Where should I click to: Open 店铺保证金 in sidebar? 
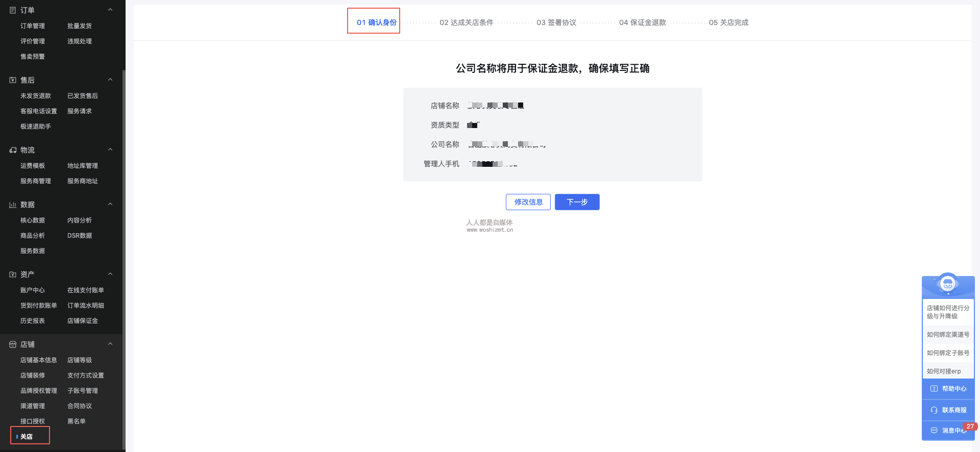click(x=83, y=321)
